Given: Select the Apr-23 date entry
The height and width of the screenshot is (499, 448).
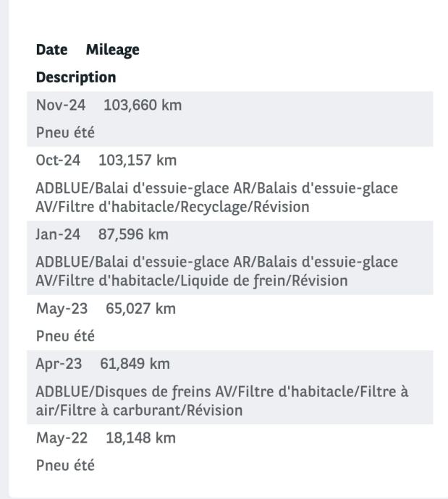Looking at the screenshot, I should [59, 364].
